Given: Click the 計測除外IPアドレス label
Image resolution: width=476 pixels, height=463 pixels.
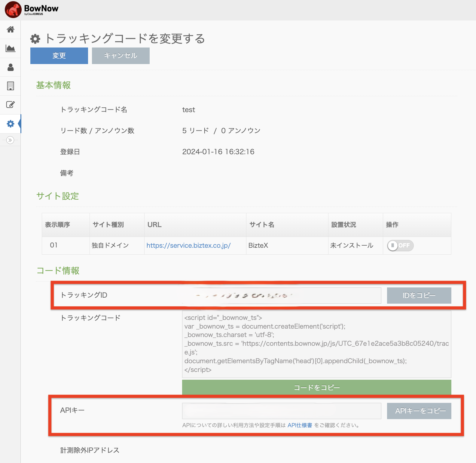Looking at the screenshot, I should tap(90, 450).
